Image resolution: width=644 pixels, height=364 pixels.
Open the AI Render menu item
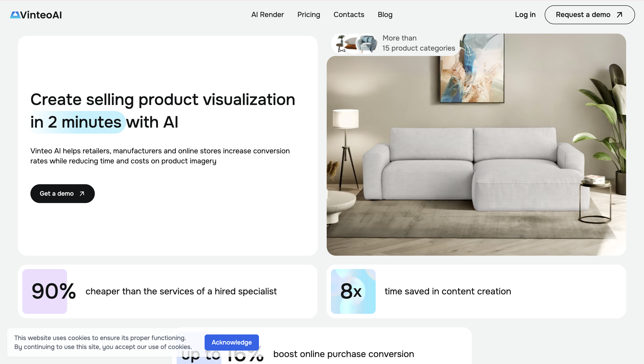click(x=267, y=15)
